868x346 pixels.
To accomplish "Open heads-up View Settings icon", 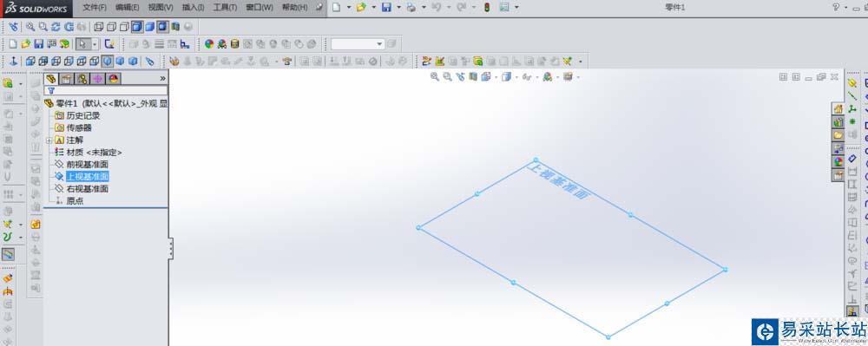I will point(568,77).
